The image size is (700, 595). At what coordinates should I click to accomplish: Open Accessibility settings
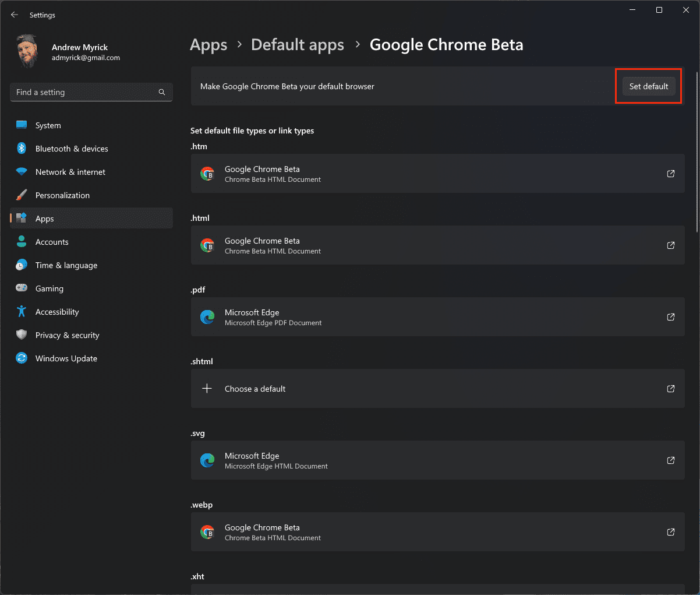[91, 312]
